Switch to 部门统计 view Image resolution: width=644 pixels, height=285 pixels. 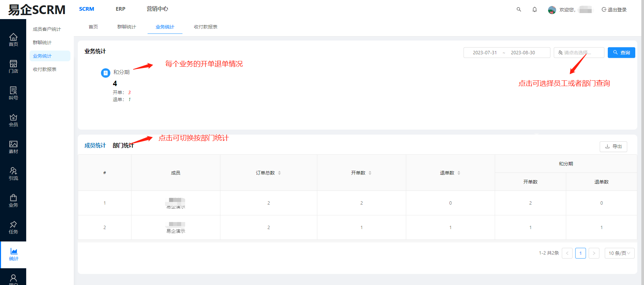tap(123, 145)
